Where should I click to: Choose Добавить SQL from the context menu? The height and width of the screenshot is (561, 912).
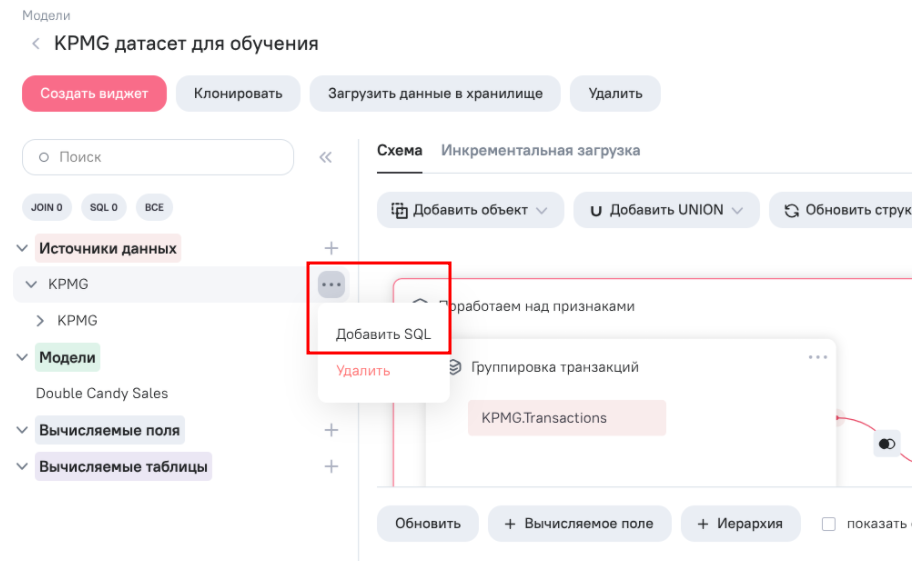383,334
